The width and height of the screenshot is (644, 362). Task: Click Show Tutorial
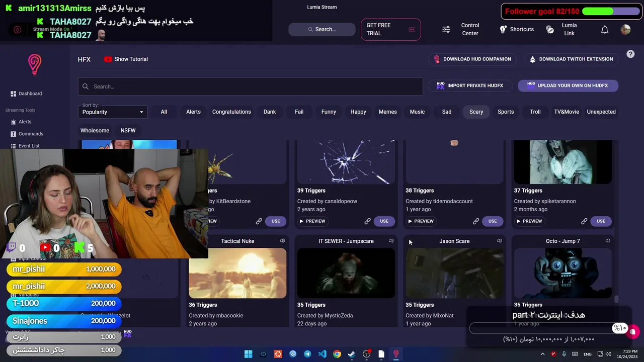(126, 59)
